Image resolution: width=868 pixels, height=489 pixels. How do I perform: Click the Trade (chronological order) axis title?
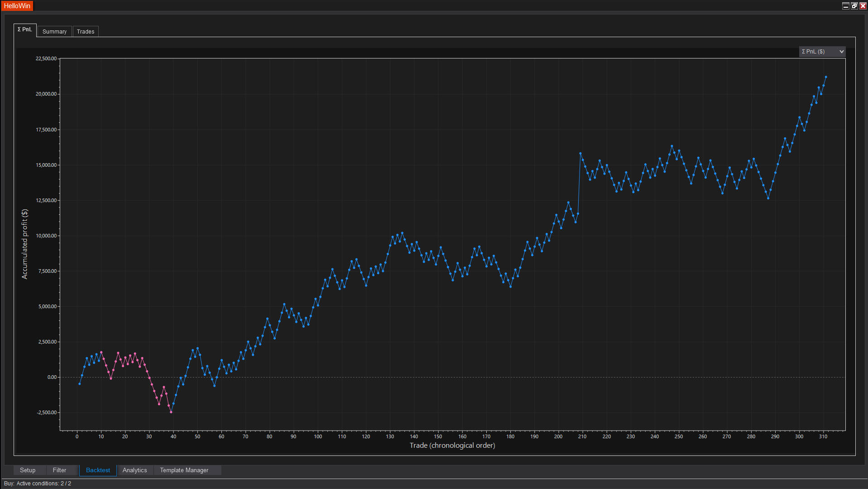[452, 445]
